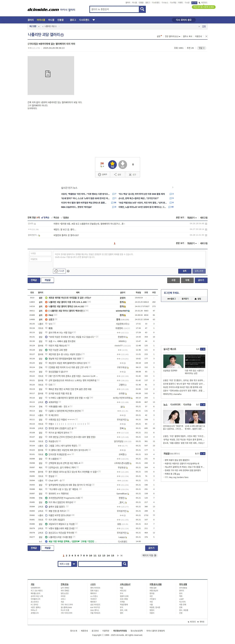Click the bottom gallery search magnifier
The height and width of the screenshot is (644, 235).
click(125, 564)
